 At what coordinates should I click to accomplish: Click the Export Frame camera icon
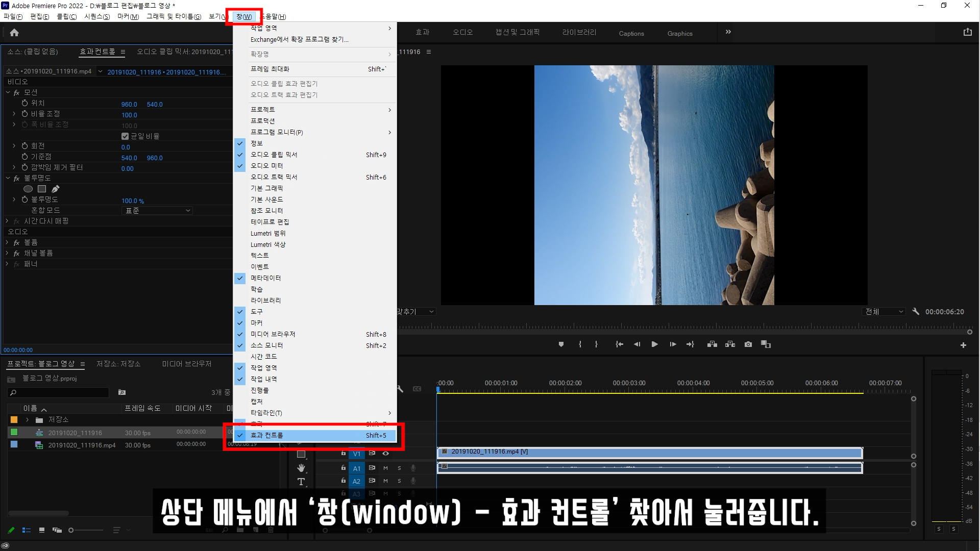point(748,344)
